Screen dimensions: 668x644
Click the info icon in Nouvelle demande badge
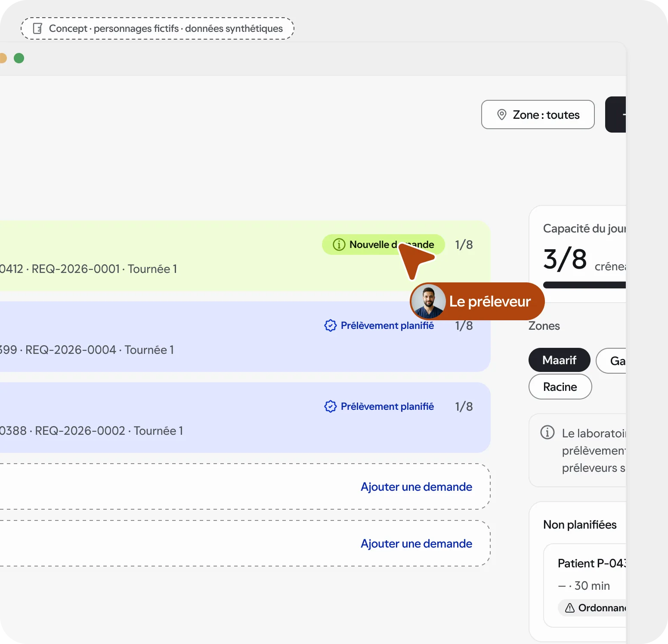pos(339,245)
